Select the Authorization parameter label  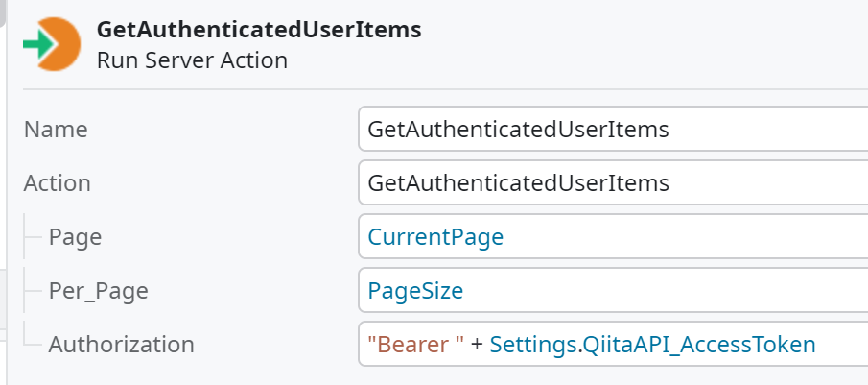point(121,344)
